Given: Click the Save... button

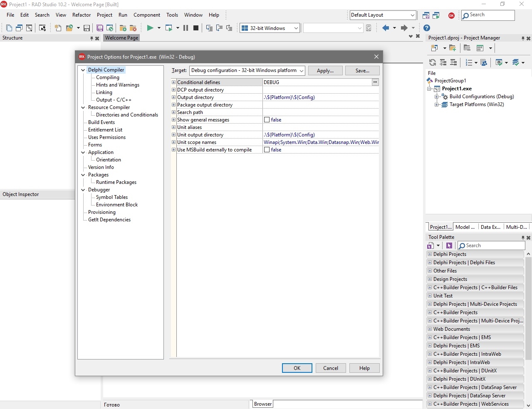Looking at the screenshot, I should pyautogui.click(x=362, y=71).
